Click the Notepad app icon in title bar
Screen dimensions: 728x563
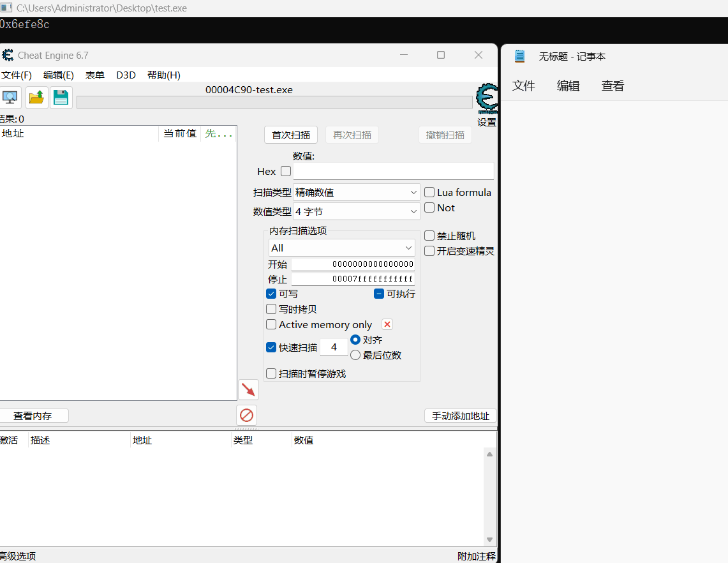pos(519,56)
